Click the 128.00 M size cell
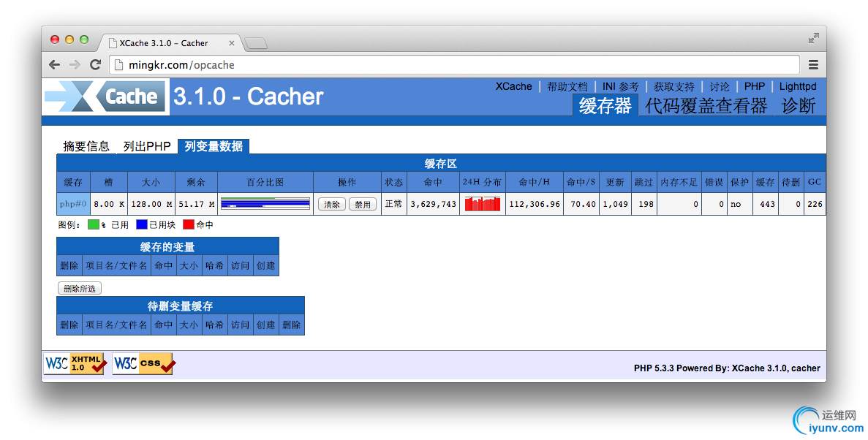The height and width of the screenshot is (440, 868). pyautogui.click(x=151, y=204)
